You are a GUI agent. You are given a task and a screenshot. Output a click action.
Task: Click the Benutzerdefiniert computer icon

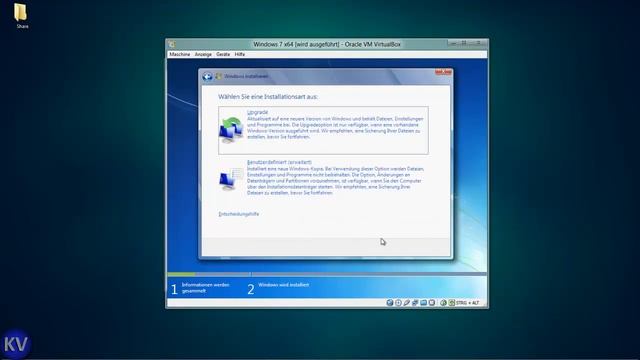pos(230,179)
